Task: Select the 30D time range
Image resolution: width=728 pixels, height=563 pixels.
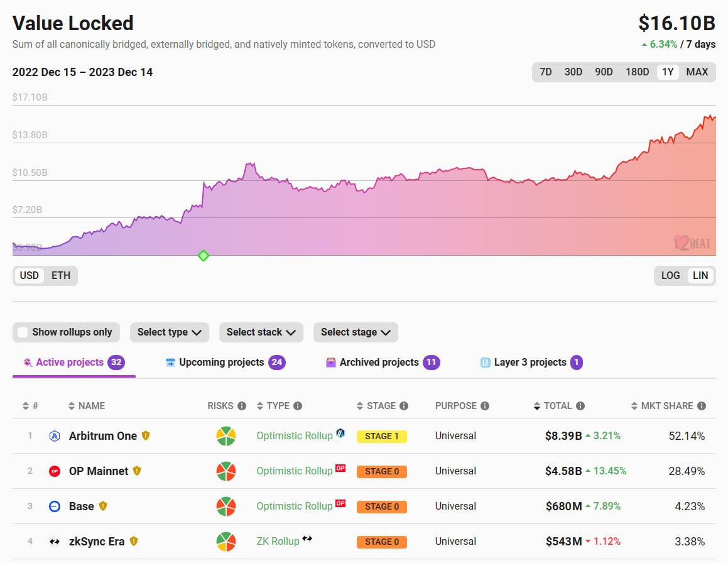Action: [573, 72]
